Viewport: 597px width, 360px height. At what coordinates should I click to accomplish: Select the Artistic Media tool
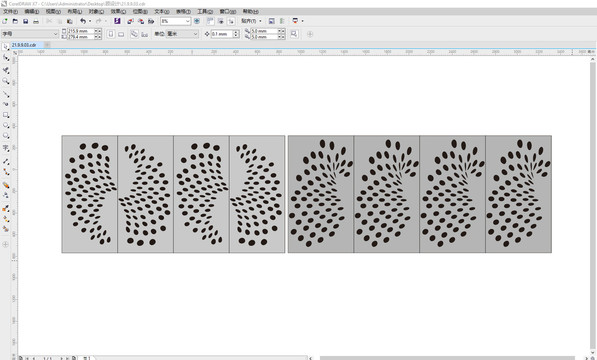[6, 104]
